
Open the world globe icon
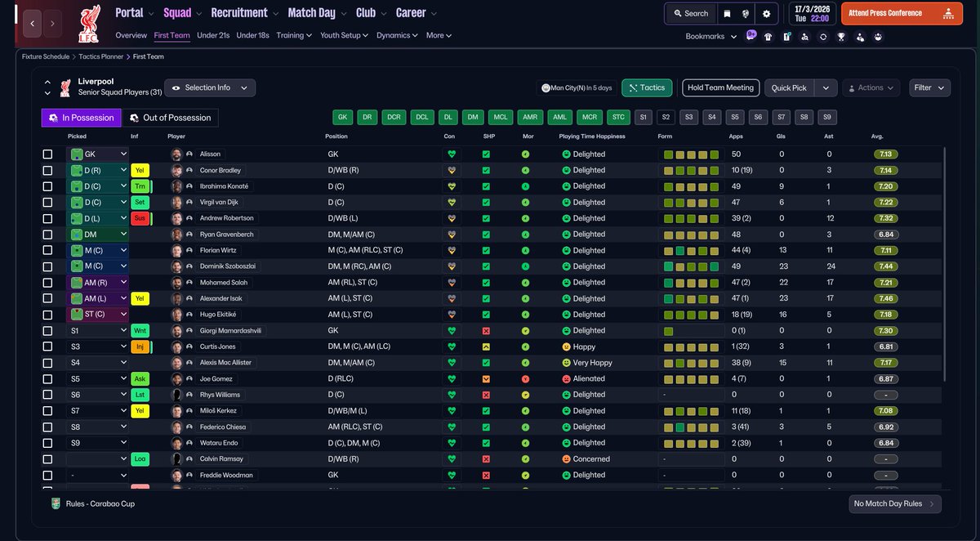point(746,13)
